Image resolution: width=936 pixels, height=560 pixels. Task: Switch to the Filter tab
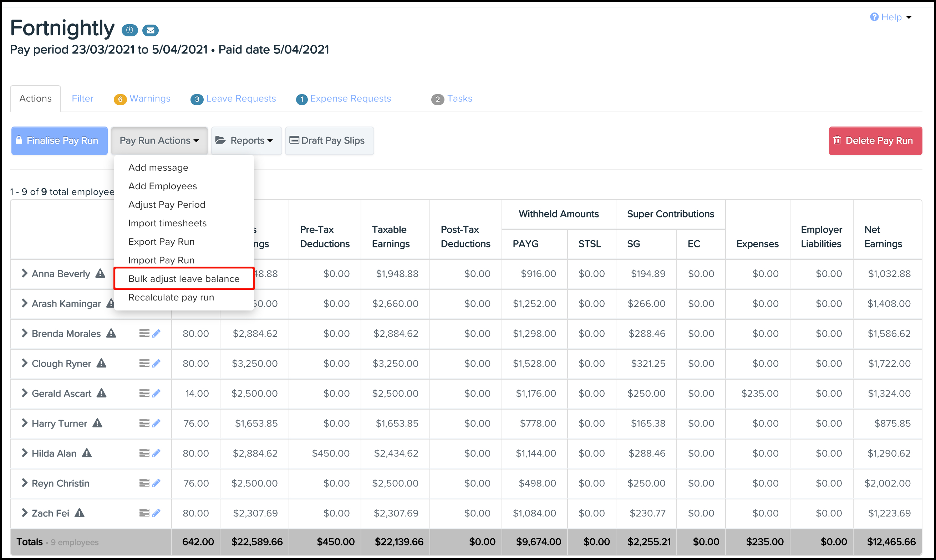coord(83,98)
